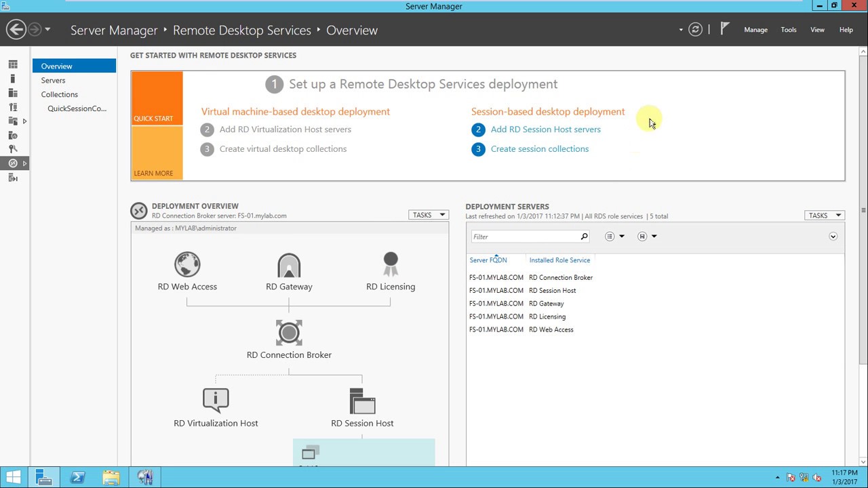This screenshot has width=868, height=488.
Task: Open Deployment Servers TASKS dropdown
Action: tap(825, 216)
